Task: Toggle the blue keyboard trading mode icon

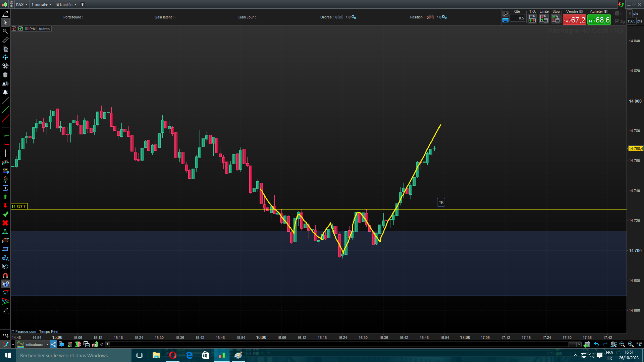Action: coord(505,20)
